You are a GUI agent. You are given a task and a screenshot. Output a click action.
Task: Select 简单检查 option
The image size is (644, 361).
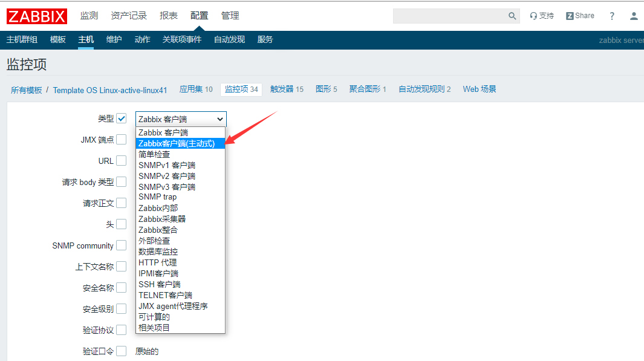coord(180,154)
